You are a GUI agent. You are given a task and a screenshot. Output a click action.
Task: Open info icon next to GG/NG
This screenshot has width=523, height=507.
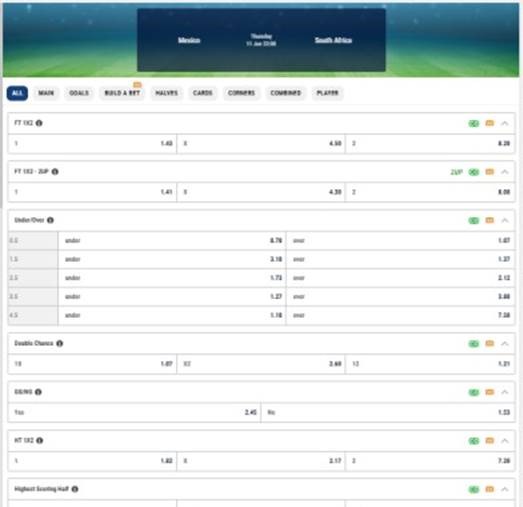pos(38,392)
